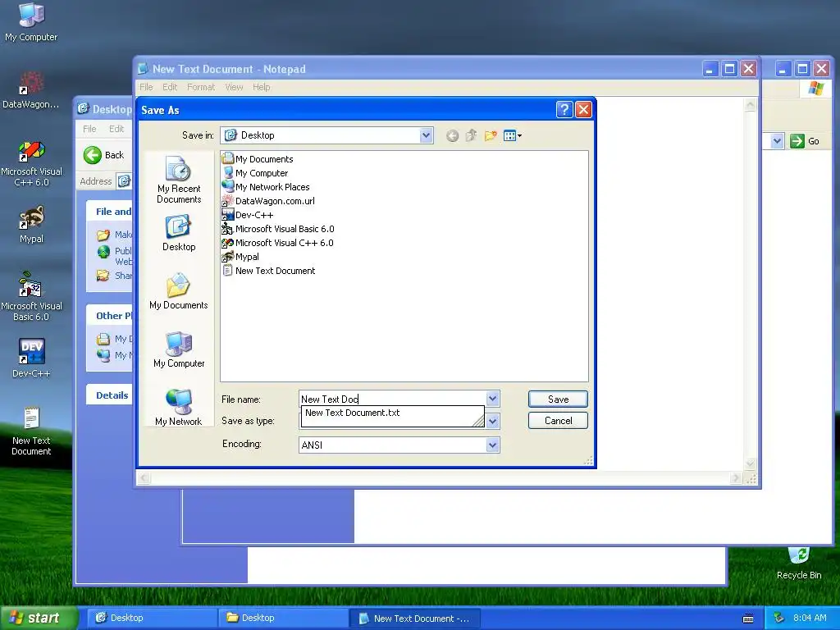Switch to first Desktop taskbar button
The image size is (840, 630).
click(x=152, y=618)
